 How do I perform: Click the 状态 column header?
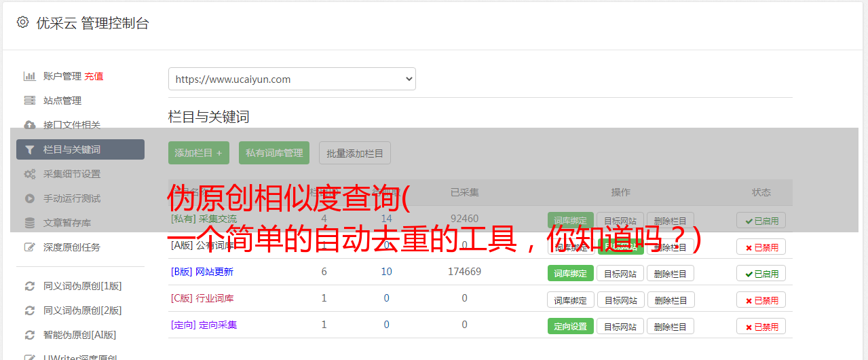pos(761,192)
